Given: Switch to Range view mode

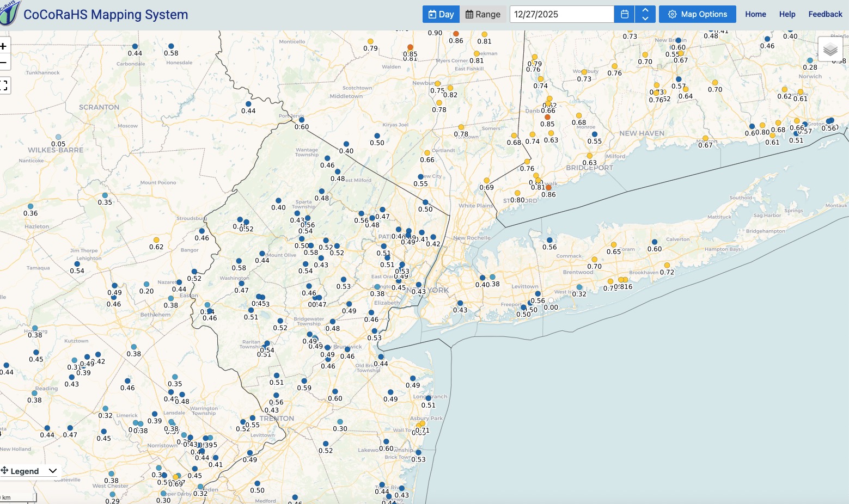Looking at the screenshot, I should (x=483, y=14).
